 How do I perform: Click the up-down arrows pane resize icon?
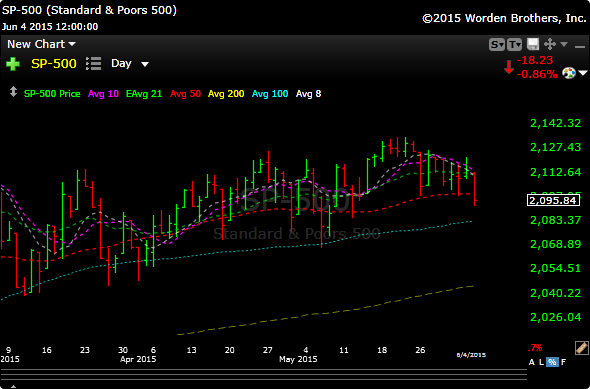pos(13,92)
